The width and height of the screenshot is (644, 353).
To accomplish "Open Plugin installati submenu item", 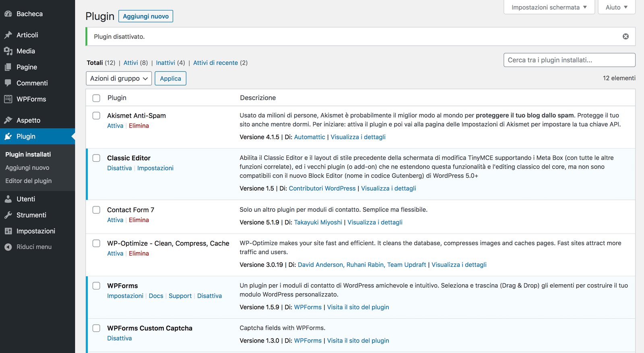I will click(28, 155).
